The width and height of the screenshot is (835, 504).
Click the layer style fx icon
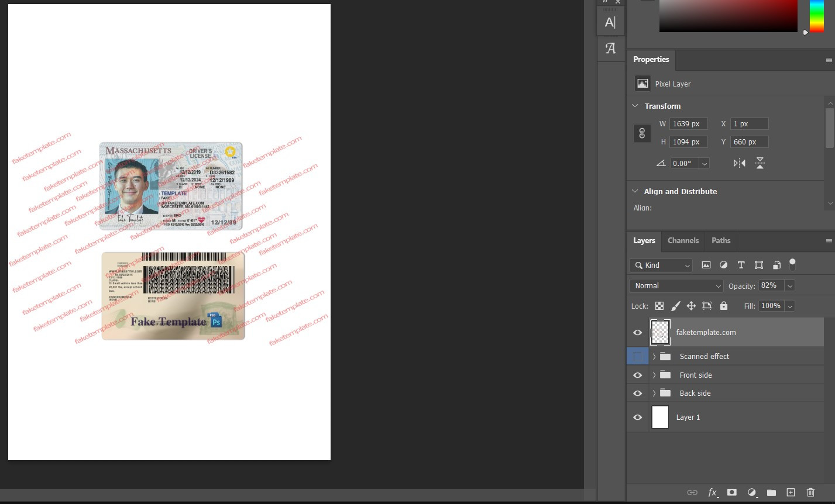tap(712, 492)
